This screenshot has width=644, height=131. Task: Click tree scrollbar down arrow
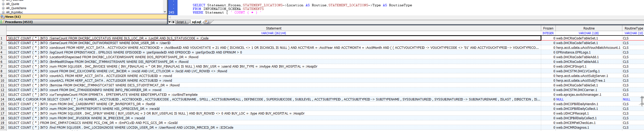pyautogui.click(x=165, y=11)
